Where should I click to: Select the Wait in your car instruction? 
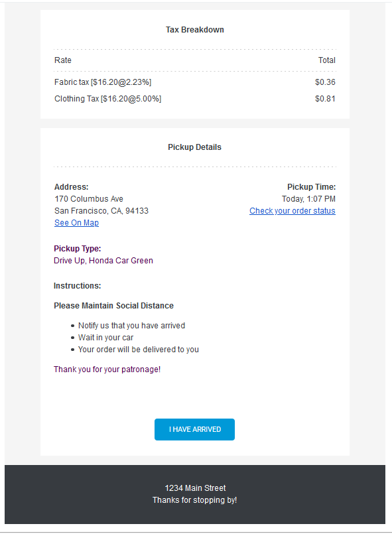click(x=106, y=337)
